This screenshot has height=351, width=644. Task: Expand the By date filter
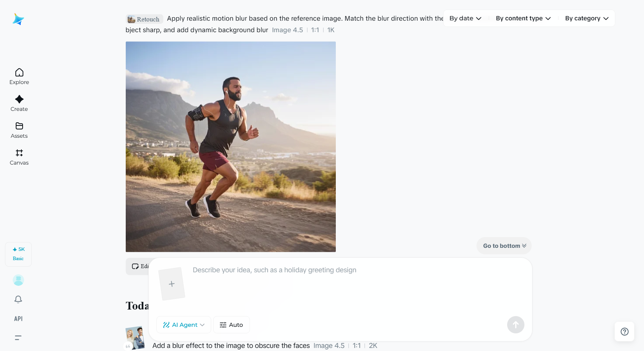pos(465,18)
